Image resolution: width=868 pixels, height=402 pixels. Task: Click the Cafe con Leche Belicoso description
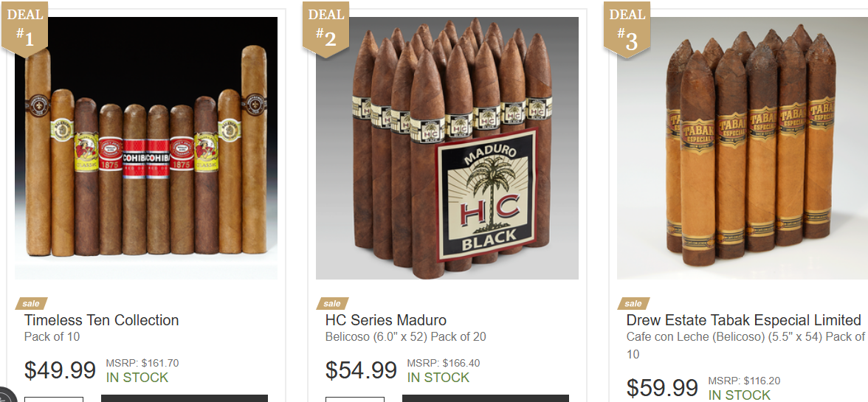745,345
